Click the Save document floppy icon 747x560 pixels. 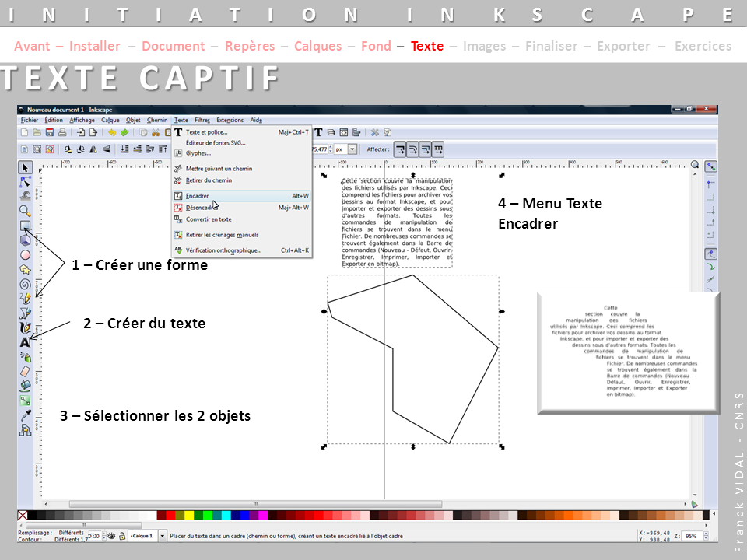(50, 132)
